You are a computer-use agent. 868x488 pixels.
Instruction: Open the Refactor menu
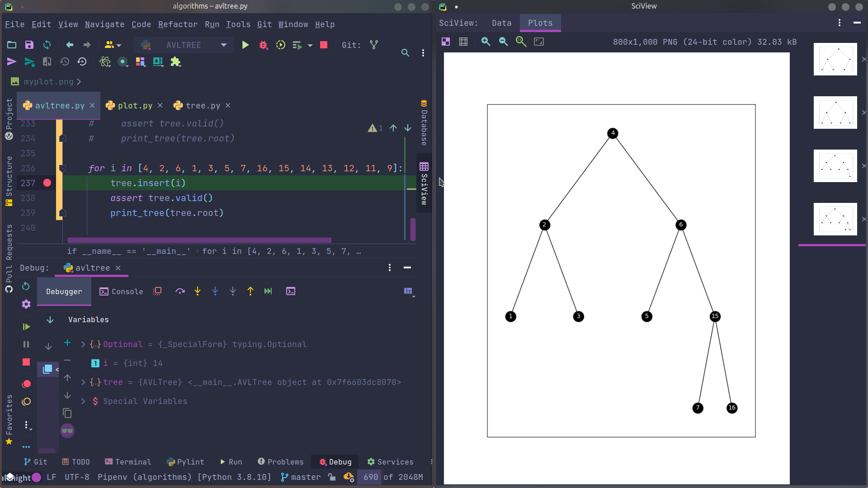click(x=178, y=24)
